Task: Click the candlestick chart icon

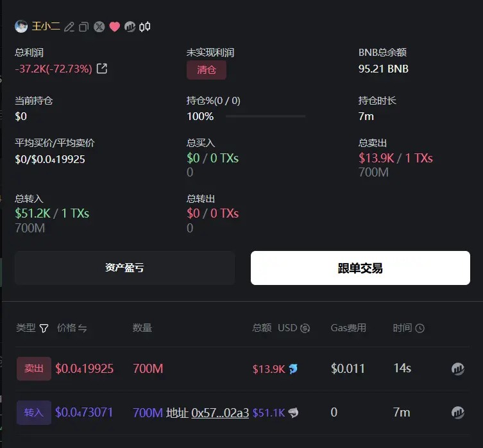Action: [145, 27]
